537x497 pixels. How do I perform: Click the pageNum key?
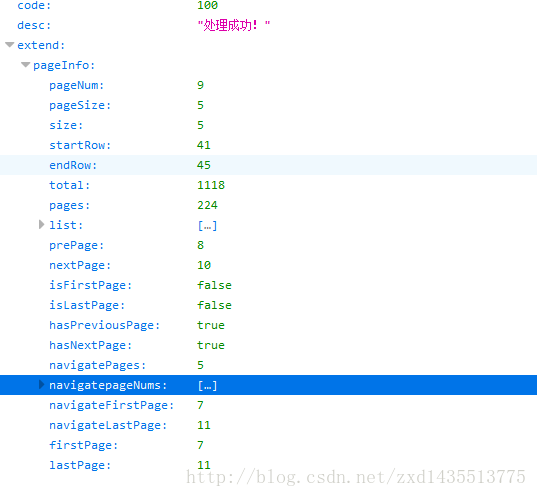[76, 85]
